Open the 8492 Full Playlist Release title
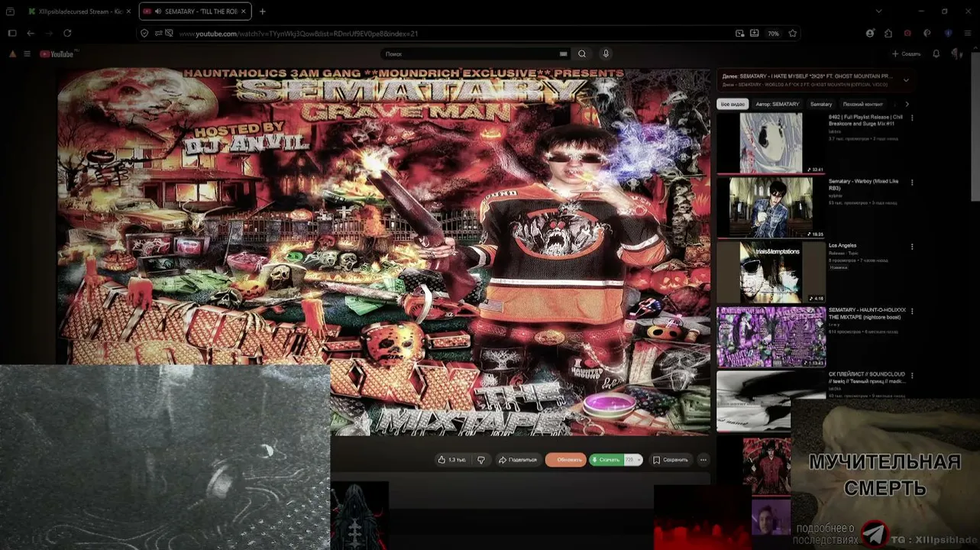This screenshot has width=980, height=550. point(865,120)
